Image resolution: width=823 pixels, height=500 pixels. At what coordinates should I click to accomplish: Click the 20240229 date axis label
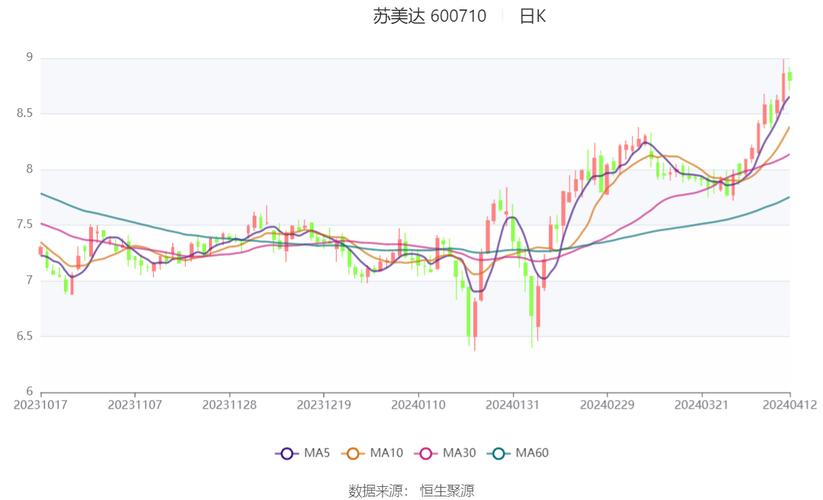(607, 405)
